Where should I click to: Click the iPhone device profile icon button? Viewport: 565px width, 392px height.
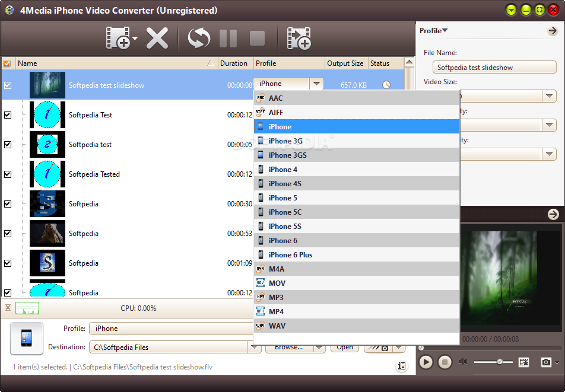pos(27,339)
